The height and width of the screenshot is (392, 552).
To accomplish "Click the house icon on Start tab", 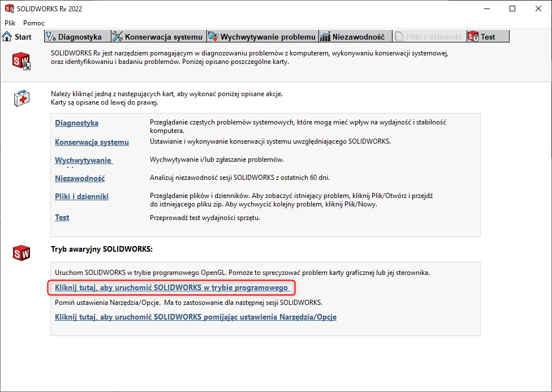I will 7,37.
